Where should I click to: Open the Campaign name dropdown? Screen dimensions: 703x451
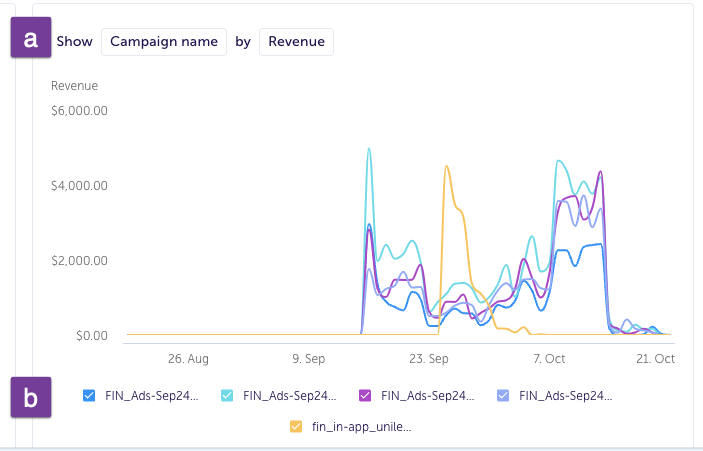[164, 41]
